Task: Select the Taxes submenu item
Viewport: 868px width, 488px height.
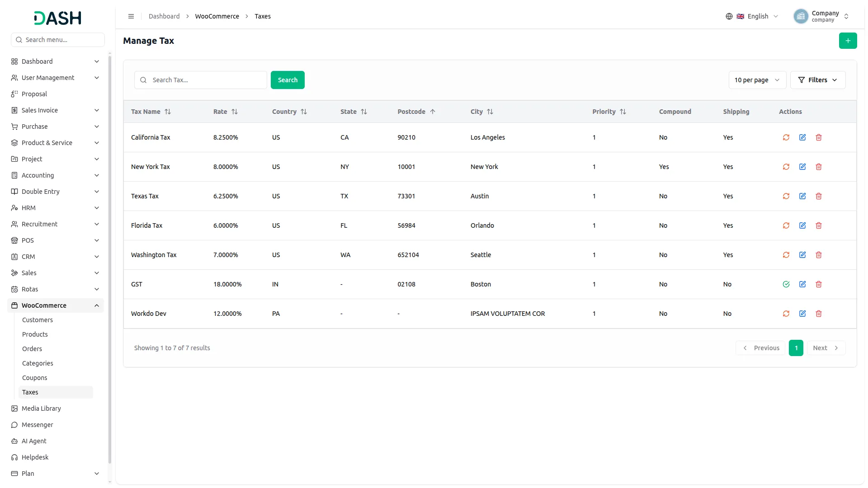Action: [56, 392]
